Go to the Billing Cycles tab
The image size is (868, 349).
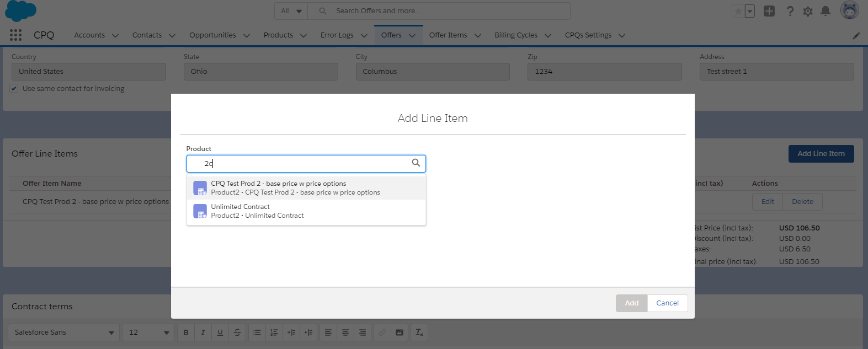516,35
